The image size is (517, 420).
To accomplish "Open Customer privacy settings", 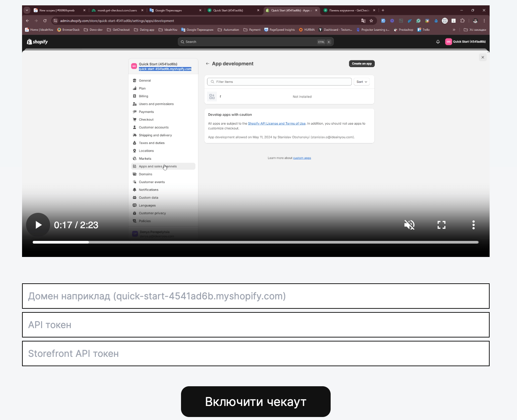I will (x=163, y=213).
